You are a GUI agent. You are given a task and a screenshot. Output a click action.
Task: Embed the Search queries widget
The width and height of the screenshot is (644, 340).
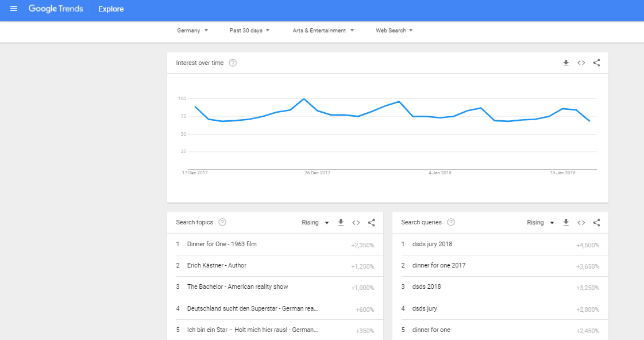pos(581,223)
